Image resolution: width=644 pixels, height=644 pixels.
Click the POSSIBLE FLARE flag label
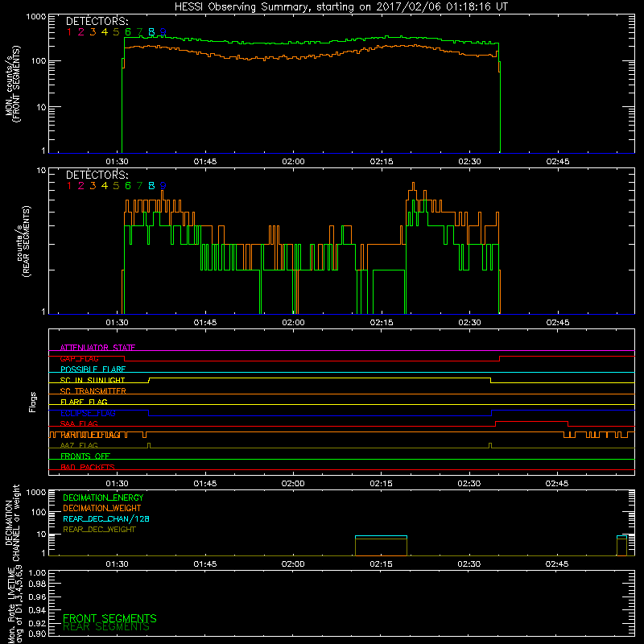pyautogui.click(x=93, y=369)
